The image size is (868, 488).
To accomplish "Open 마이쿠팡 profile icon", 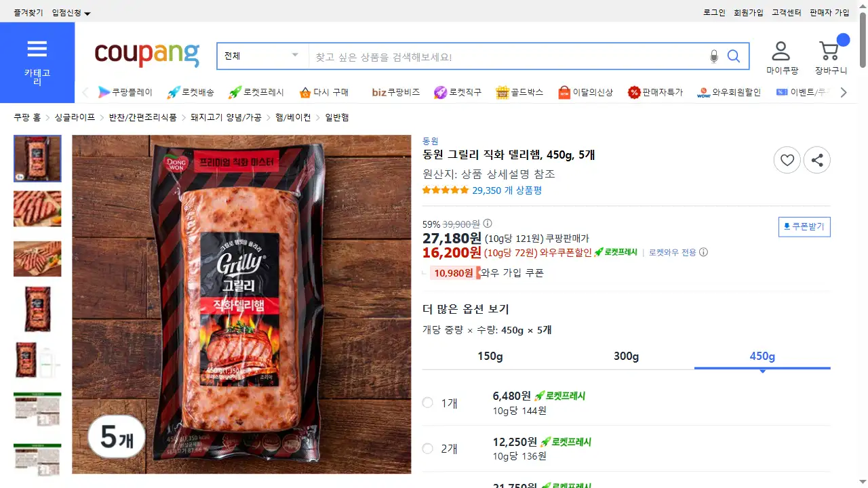I will 782,58.
